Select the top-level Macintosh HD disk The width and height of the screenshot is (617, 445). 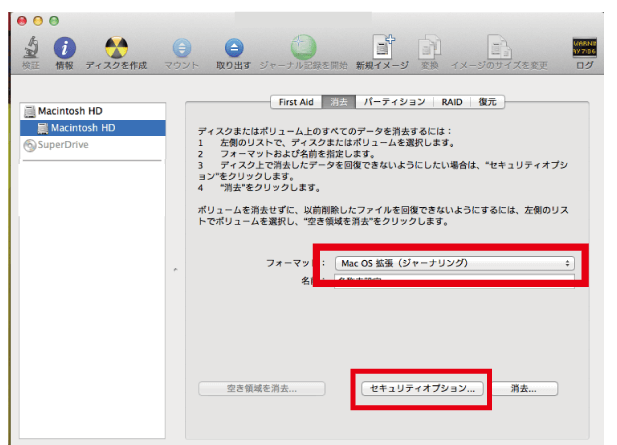click(92, 111)
